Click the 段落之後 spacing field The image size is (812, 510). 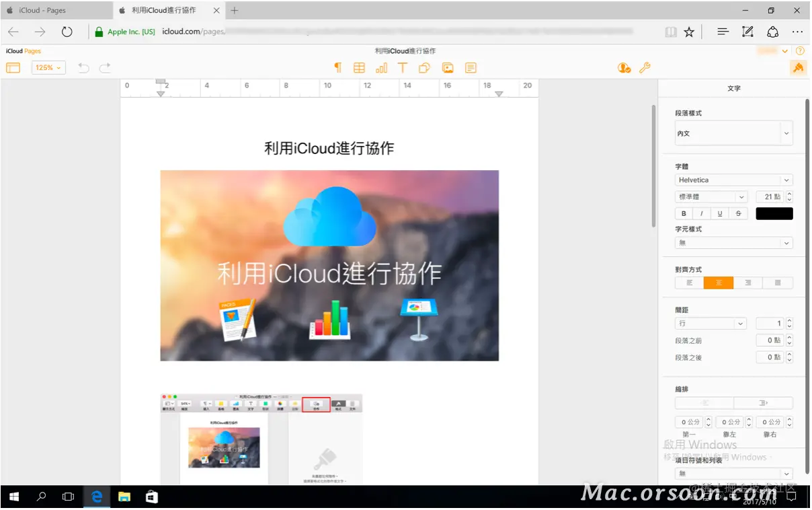click(770, 357)
